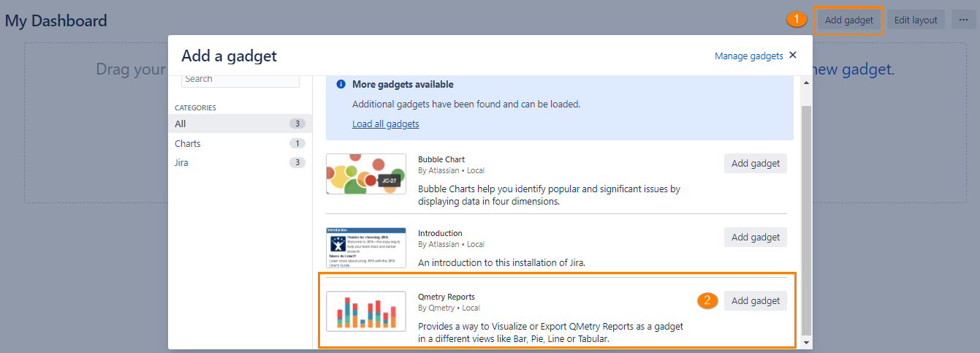Click the All category count badge

tap(297, 124)
